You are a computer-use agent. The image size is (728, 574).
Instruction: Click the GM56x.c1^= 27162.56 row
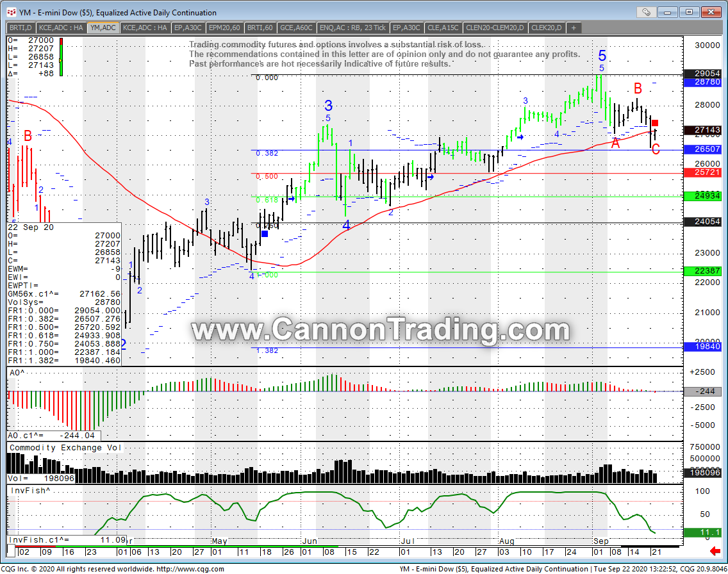(64, 294)
